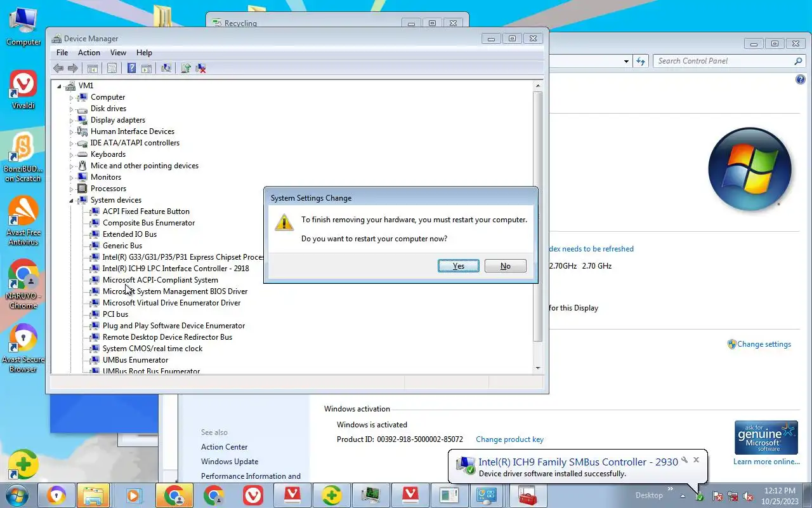Open the File menu in Device Manager
This screenshot has width=812, height=508.
click(62, 53)
